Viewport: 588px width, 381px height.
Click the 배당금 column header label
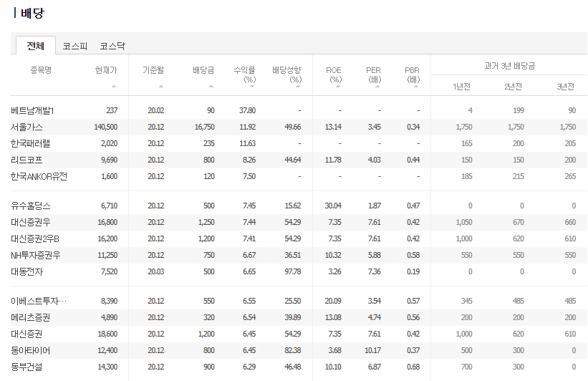point(203,70)
